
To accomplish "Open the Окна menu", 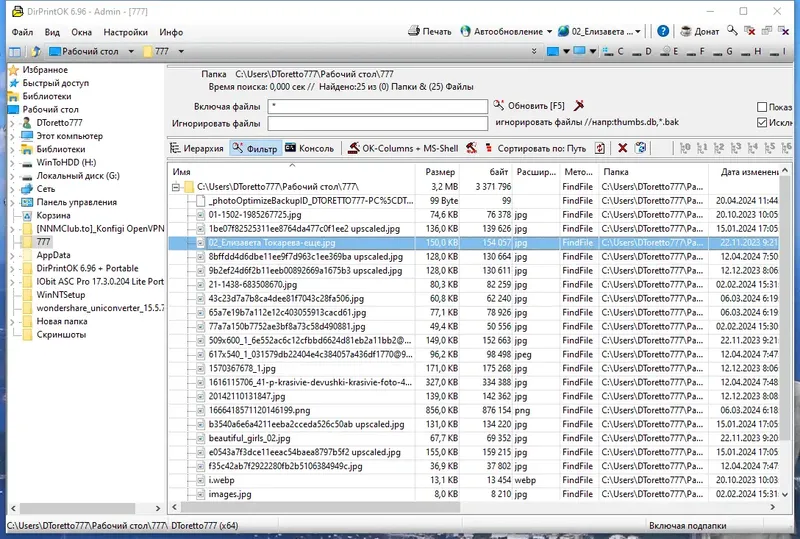I will 82,32.
